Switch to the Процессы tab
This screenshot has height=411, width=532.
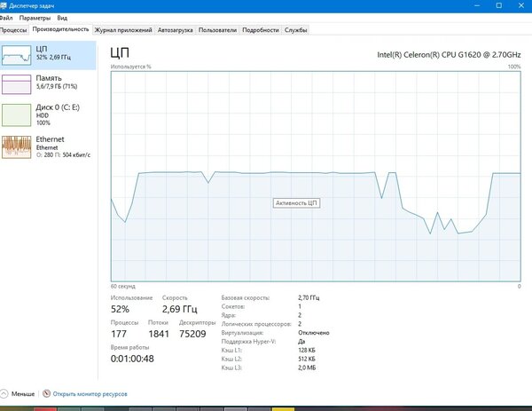click(x=13, y=30)
